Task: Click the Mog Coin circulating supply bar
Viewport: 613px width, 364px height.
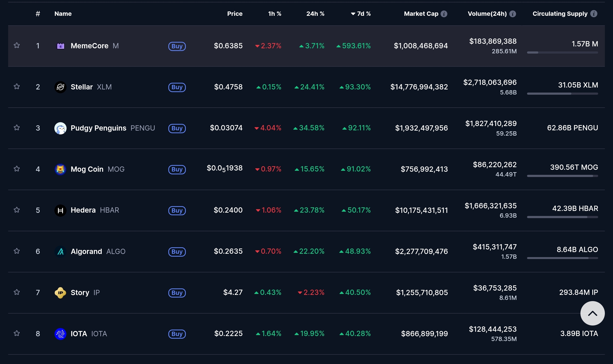Action: point(562,176)
